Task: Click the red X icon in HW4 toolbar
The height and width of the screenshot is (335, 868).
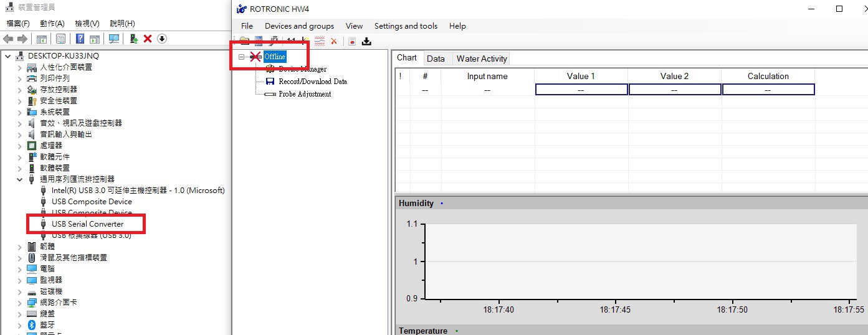Action: pyautogui.click(x=334, y=42)
